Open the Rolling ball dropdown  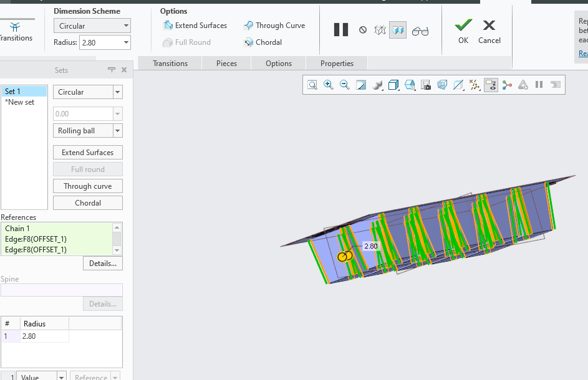[88, 131]
